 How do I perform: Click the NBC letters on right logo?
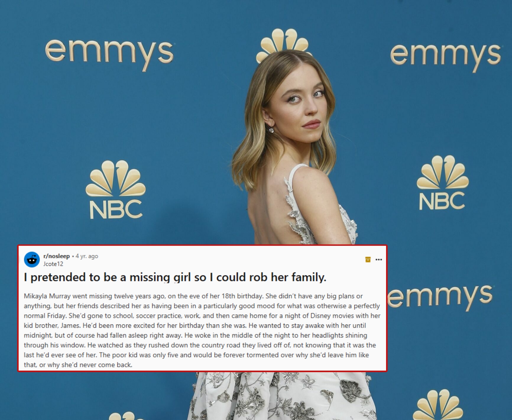click(442, 200)
